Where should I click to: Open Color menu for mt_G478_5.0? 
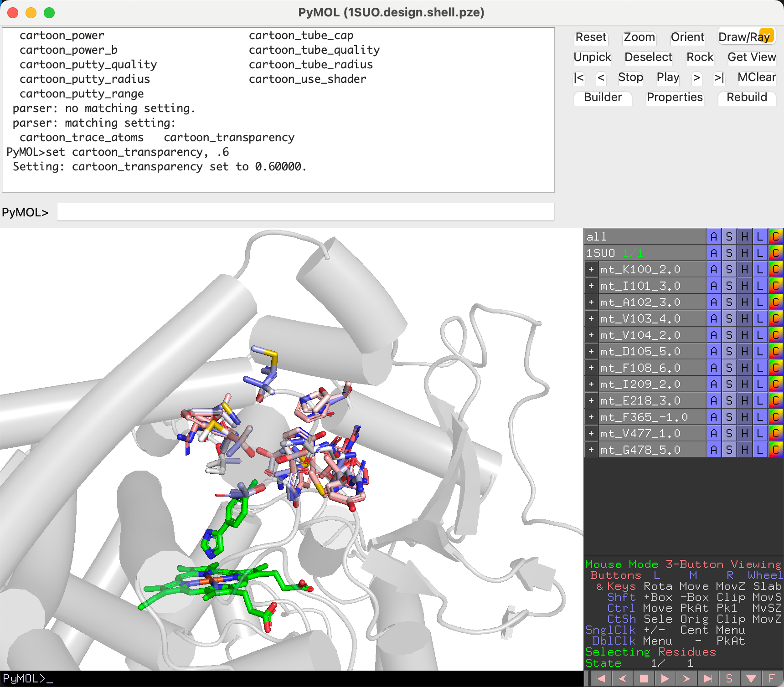pyautogui.click(x=775, y=450)
